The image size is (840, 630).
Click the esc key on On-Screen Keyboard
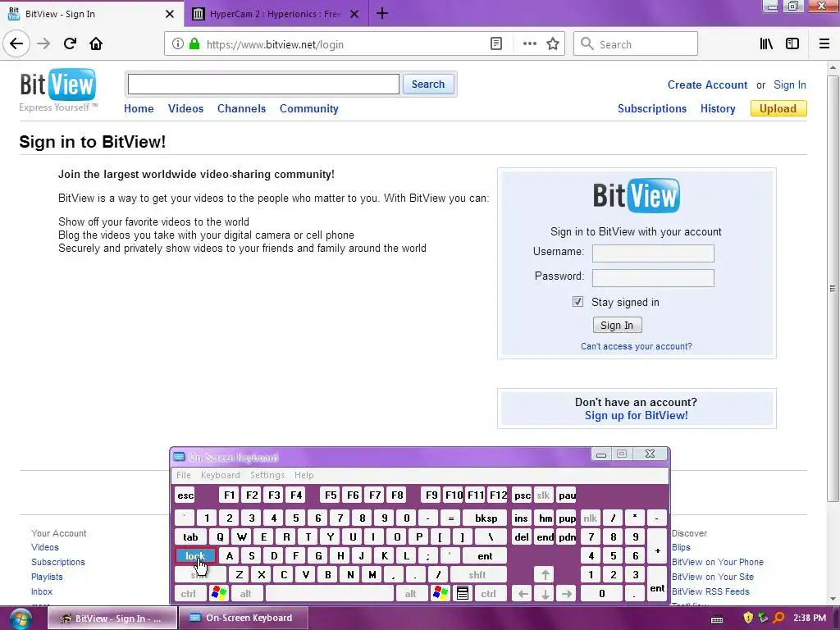coord(185,495)
